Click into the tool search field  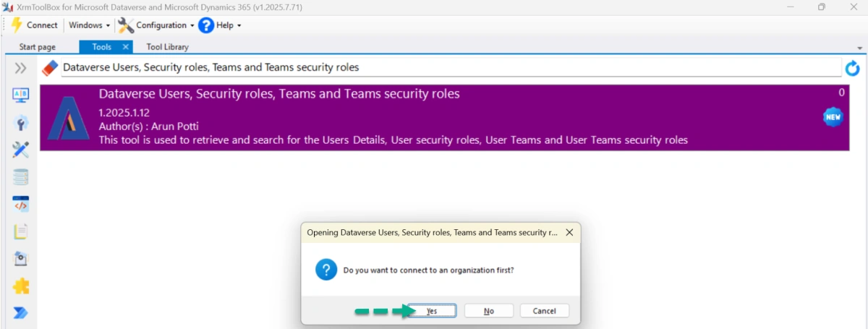[451, 68]
